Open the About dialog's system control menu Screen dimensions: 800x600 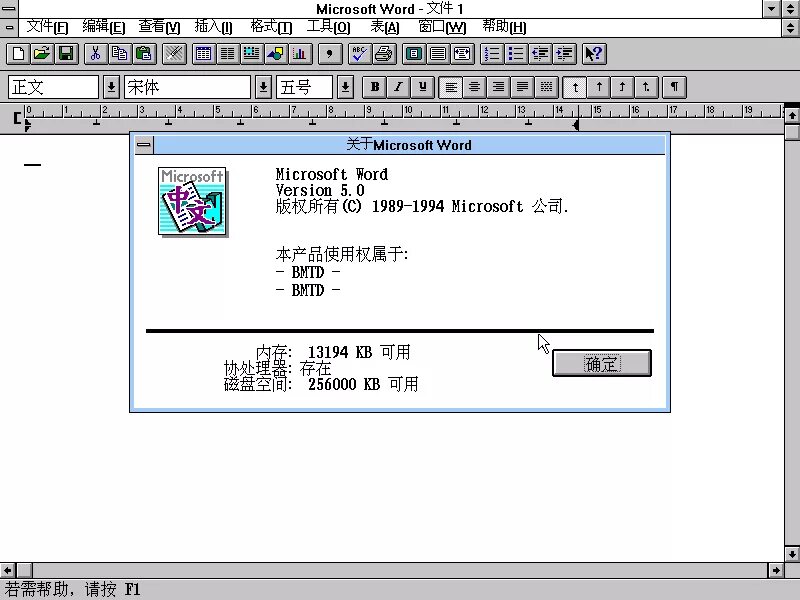click(x=144, y=145)
